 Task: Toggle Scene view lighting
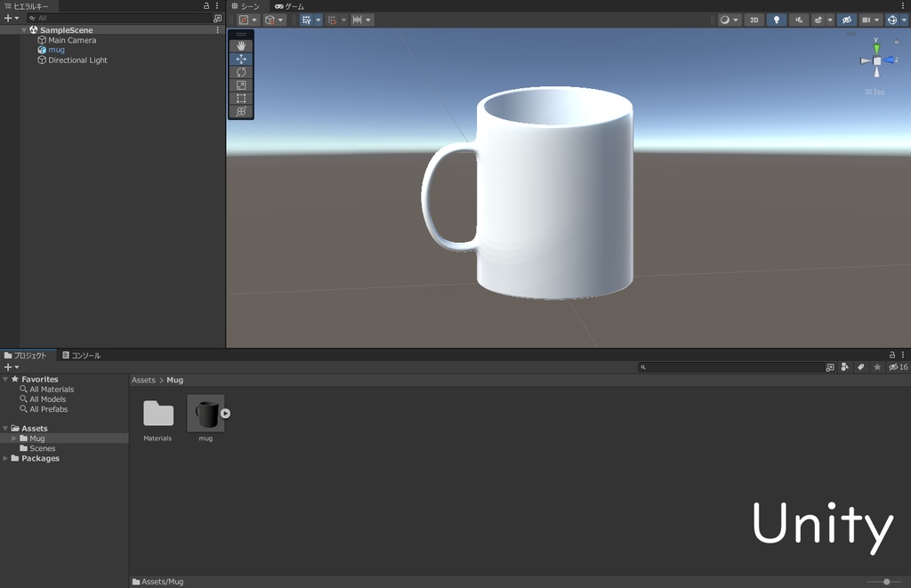tap(776, 20)
